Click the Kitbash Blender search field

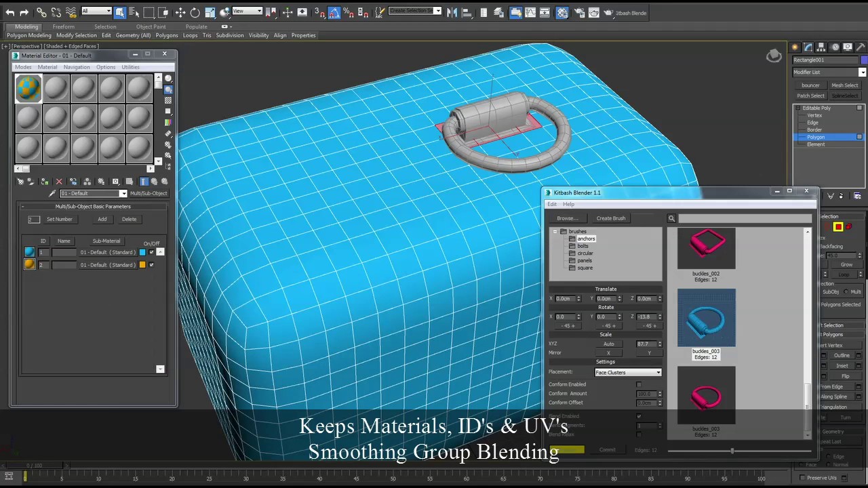(745, 218)
